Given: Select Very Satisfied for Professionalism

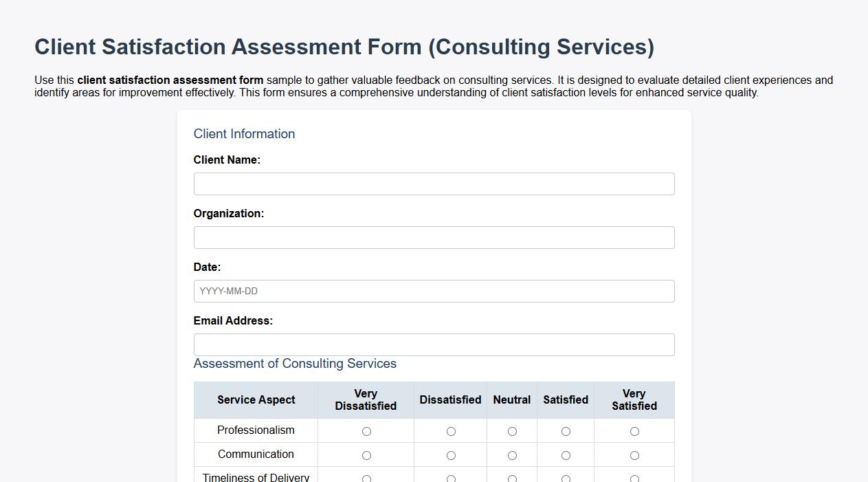Looking at the screenshot, I should click(x=634, y=431).
